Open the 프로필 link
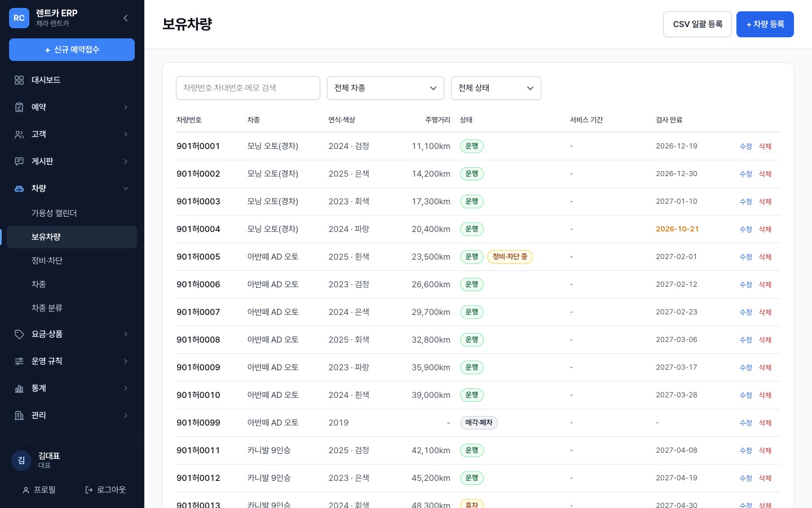 39,490
